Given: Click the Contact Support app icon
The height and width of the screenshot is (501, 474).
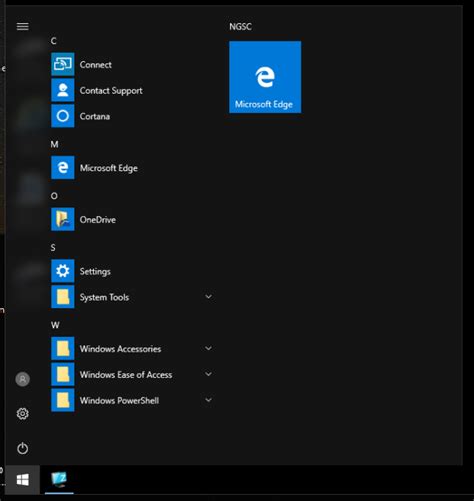Looking at the screenshot, I should tap(63, 90).
